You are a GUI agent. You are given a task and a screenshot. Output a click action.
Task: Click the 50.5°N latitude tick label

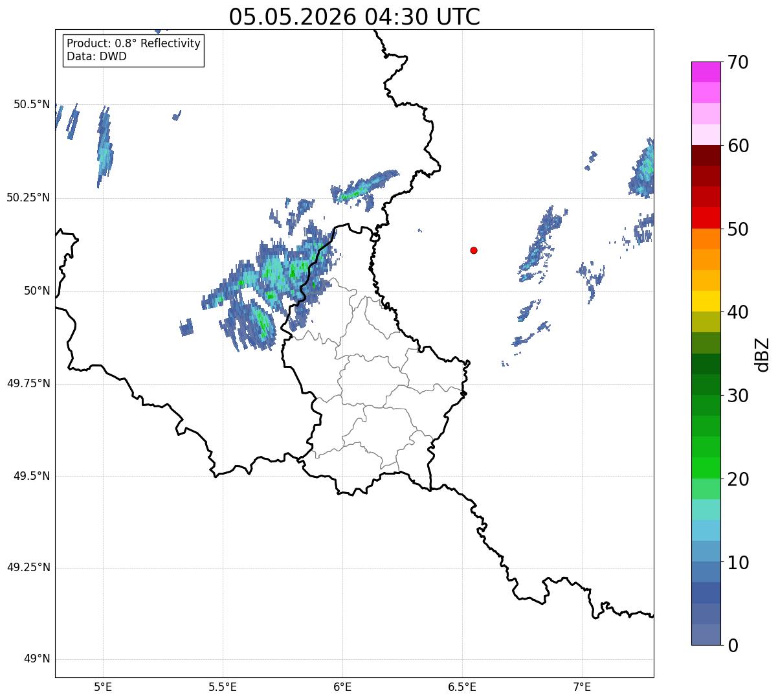(31, 104)
